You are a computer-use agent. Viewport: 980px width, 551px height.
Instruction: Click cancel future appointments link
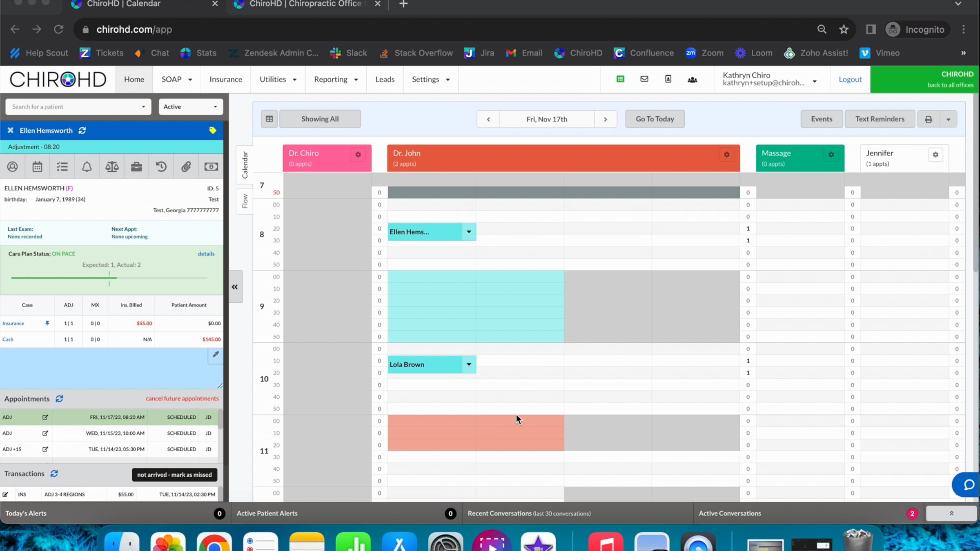pyautogui.click(x=182, y=398)
